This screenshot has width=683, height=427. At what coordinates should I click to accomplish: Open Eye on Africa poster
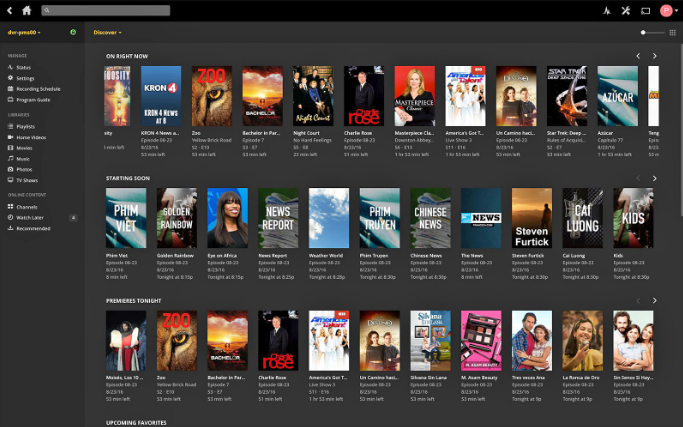coord(227,218)
